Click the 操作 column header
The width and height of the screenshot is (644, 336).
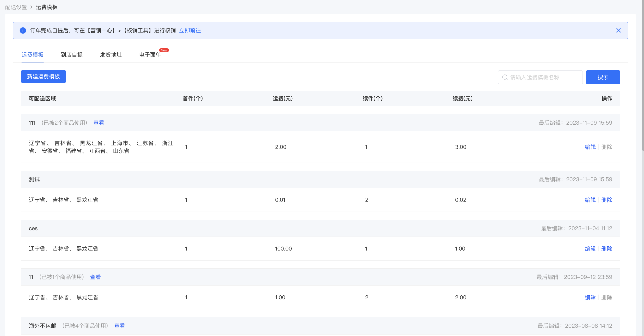607,98
